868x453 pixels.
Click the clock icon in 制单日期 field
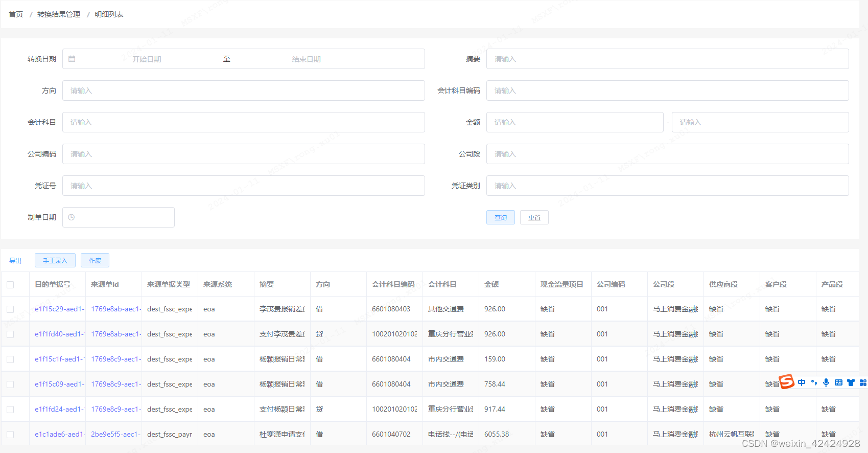pos(72,217)
